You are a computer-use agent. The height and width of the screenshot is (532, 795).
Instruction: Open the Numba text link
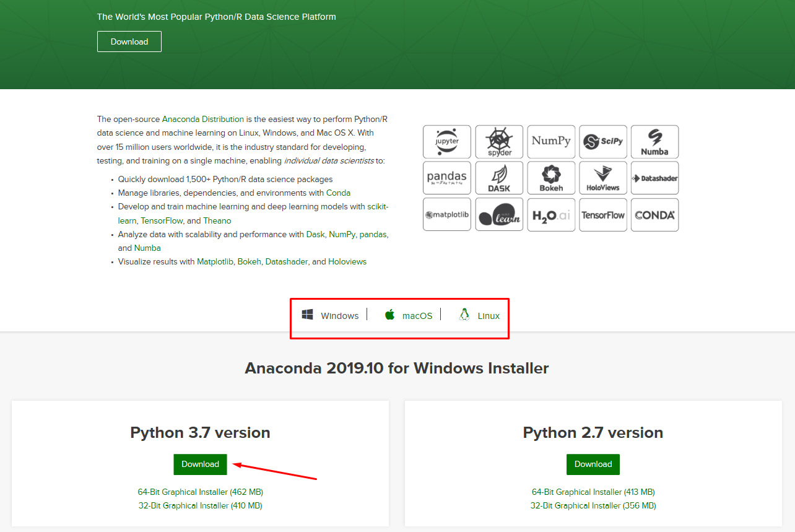[147, 248]
